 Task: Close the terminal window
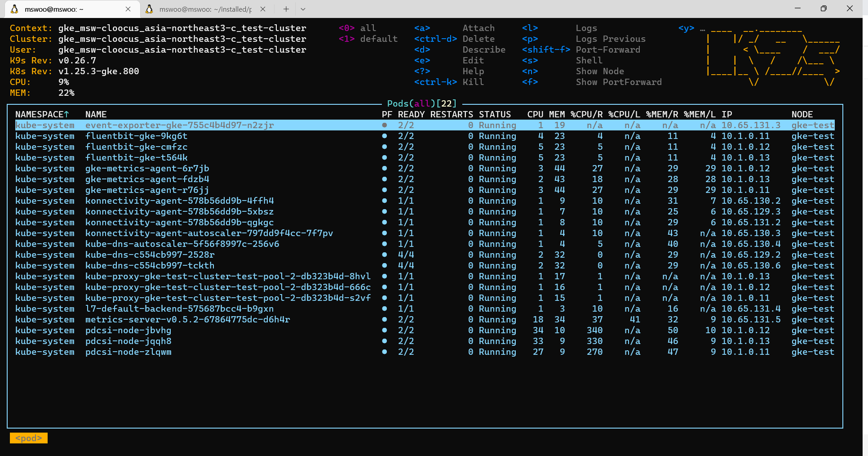850,9
